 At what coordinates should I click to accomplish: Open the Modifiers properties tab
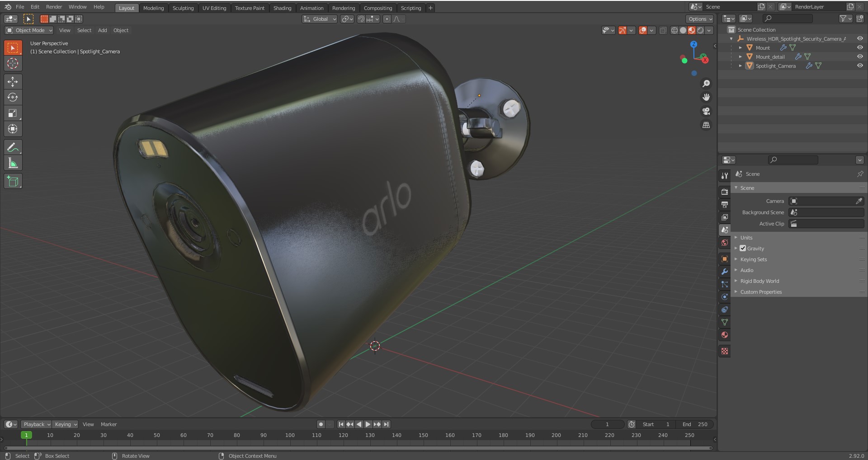point(725,272)
